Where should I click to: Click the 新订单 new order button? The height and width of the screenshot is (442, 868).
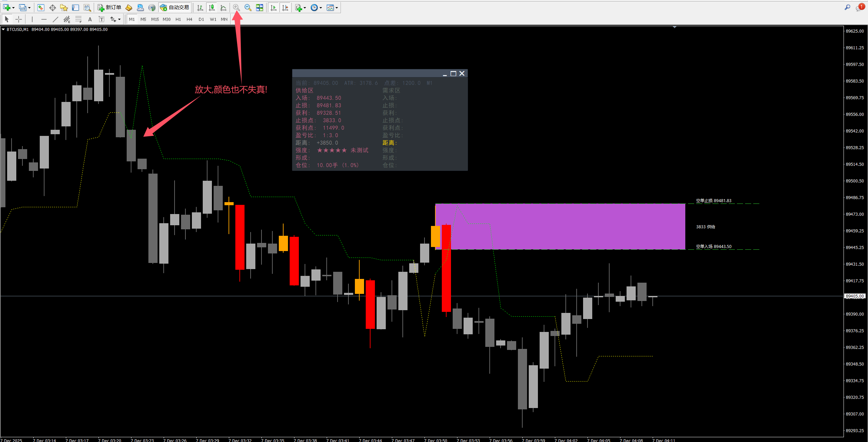pos(109,7)
